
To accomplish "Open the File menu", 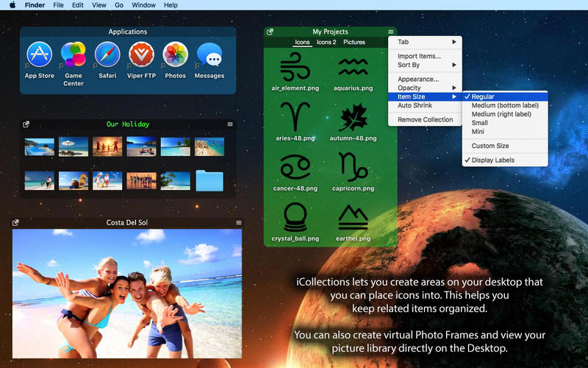I will [x=58, y=5].
